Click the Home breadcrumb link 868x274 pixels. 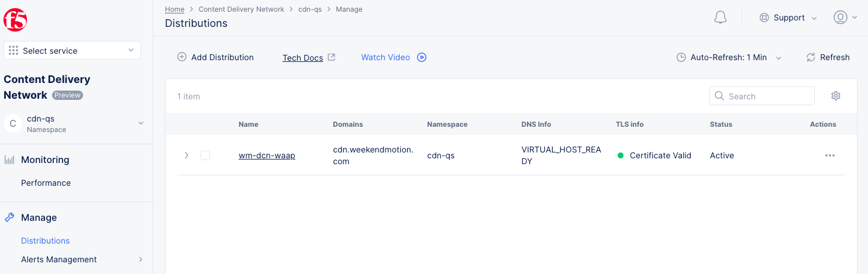coord(174,9)
